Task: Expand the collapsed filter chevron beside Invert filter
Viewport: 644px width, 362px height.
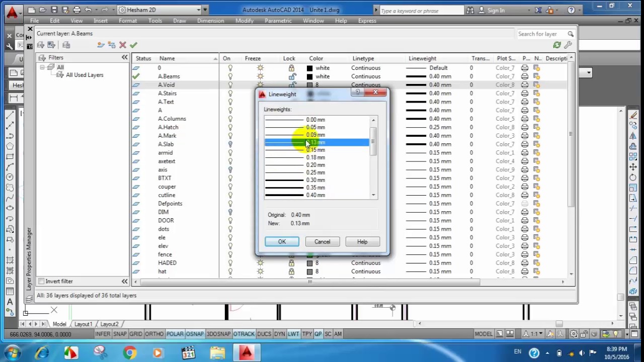Action: point(125,282)
